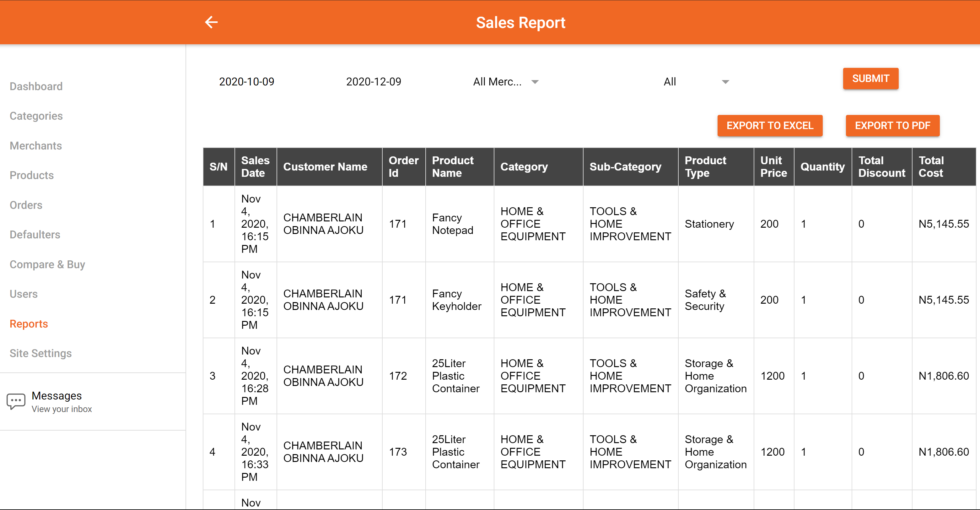Screen dimensions: 980x510
Task: Expand the All Merchants dropdown arrow
Action: coord(535,82)
